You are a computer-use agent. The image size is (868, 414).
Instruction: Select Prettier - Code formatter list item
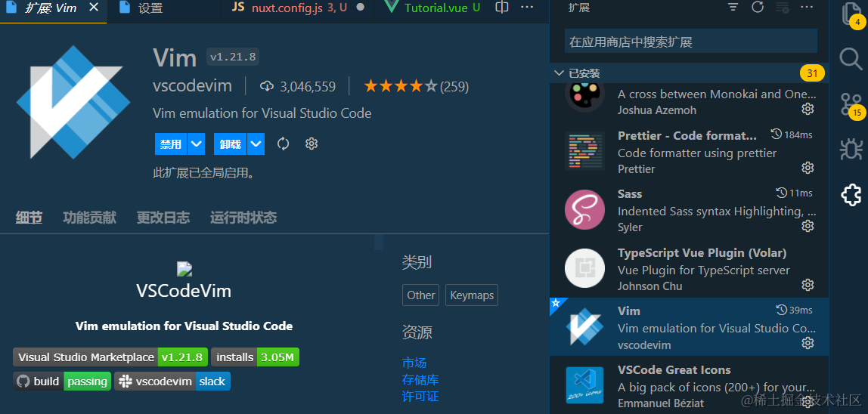pyautogui.click(x=690, y=151)
